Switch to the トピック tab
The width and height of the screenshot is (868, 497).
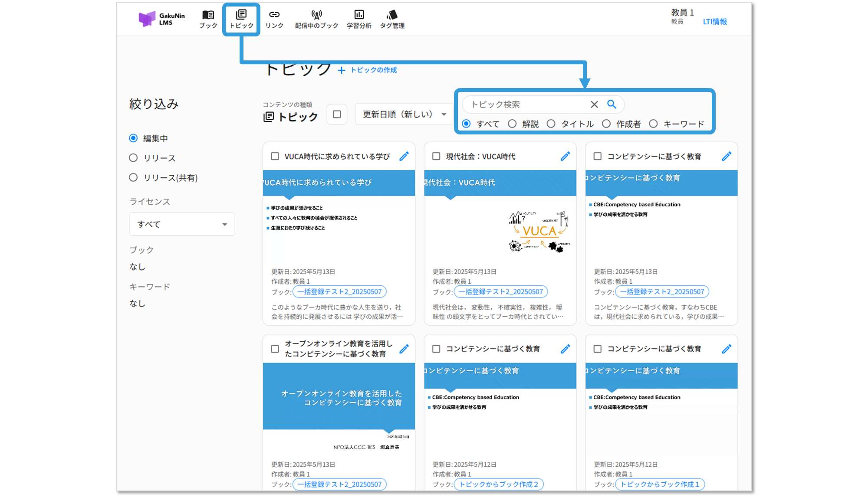[241, 19]
